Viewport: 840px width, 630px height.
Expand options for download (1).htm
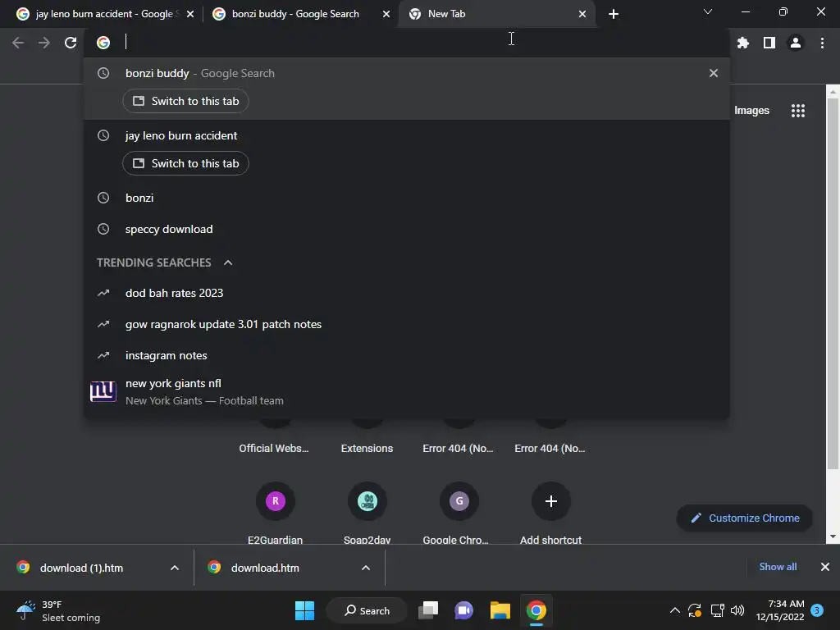tap(175, 568)
